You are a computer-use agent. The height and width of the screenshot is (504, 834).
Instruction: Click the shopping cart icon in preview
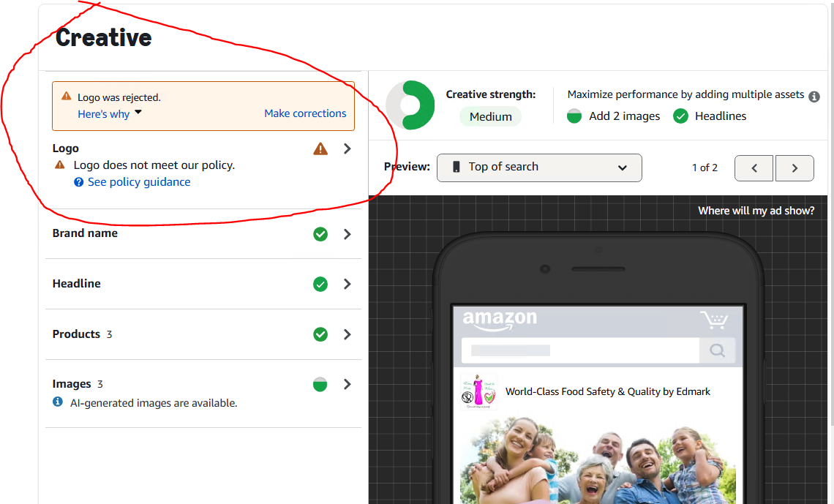coord(714,320)
